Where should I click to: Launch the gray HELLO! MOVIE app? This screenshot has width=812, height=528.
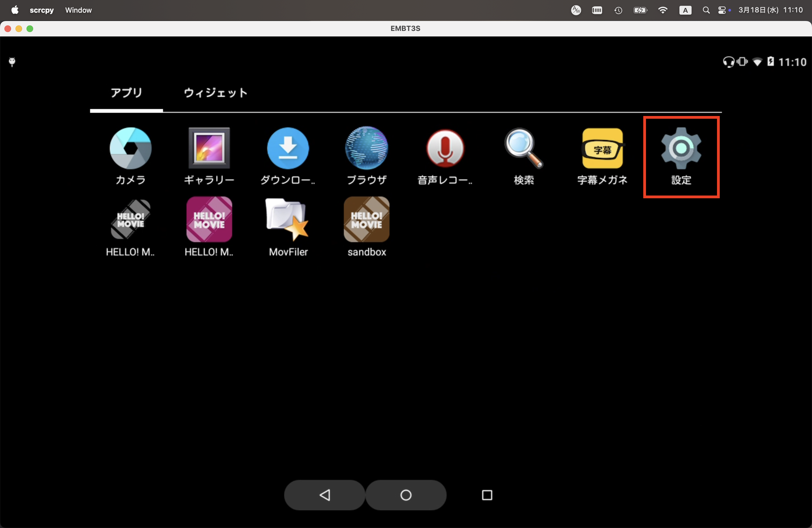coord(130,220)
